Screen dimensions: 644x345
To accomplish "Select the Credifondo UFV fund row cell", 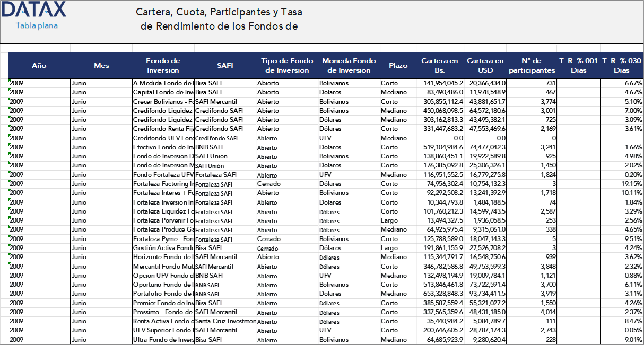I will pos(163,138).
